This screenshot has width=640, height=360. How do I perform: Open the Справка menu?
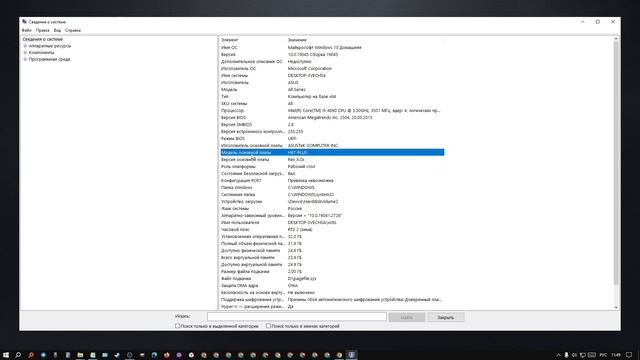pos(73,30)
